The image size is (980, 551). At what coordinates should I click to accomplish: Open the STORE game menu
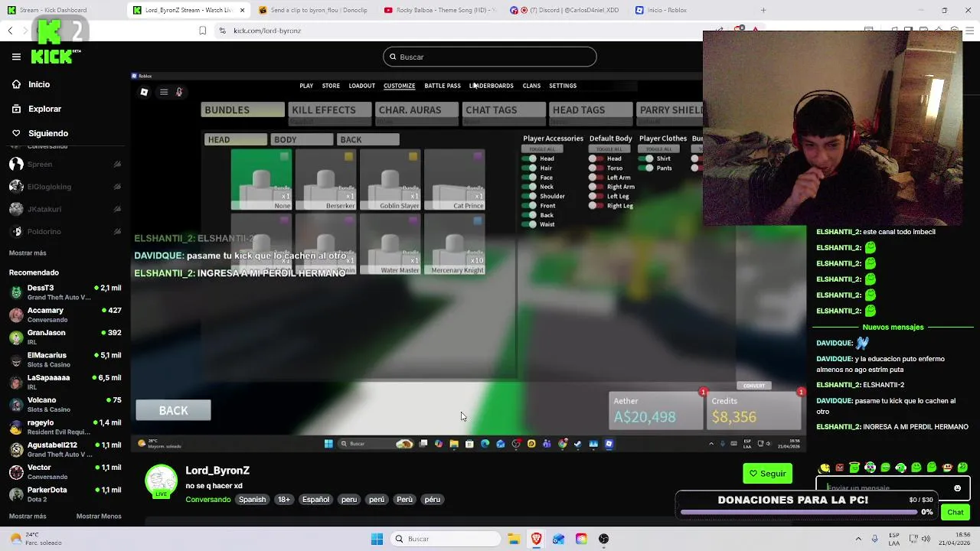point(331,86)
